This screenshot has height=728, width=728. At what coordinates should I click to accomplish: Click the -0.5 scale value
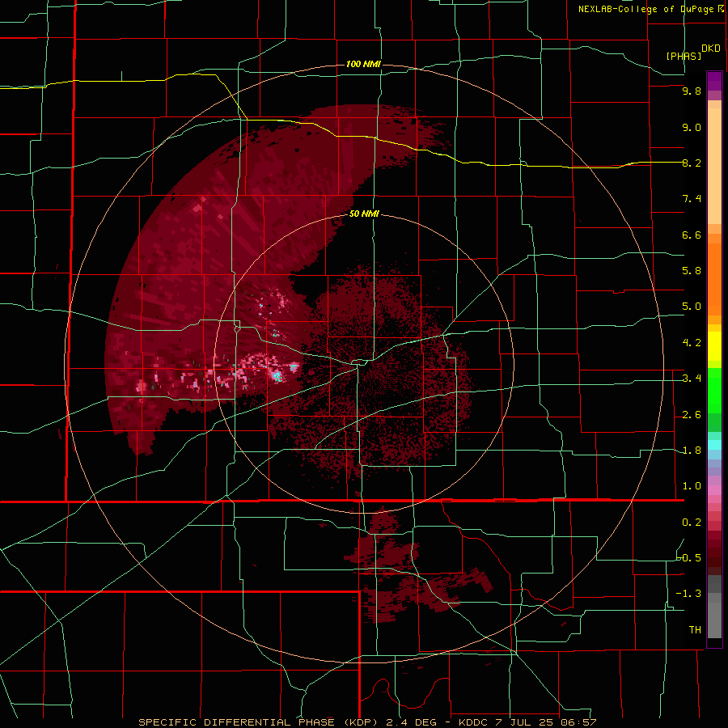point(688,558)
